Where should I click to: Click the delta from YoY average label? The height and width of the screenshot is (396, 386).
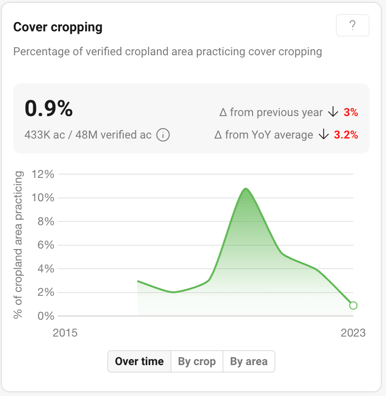264,135
